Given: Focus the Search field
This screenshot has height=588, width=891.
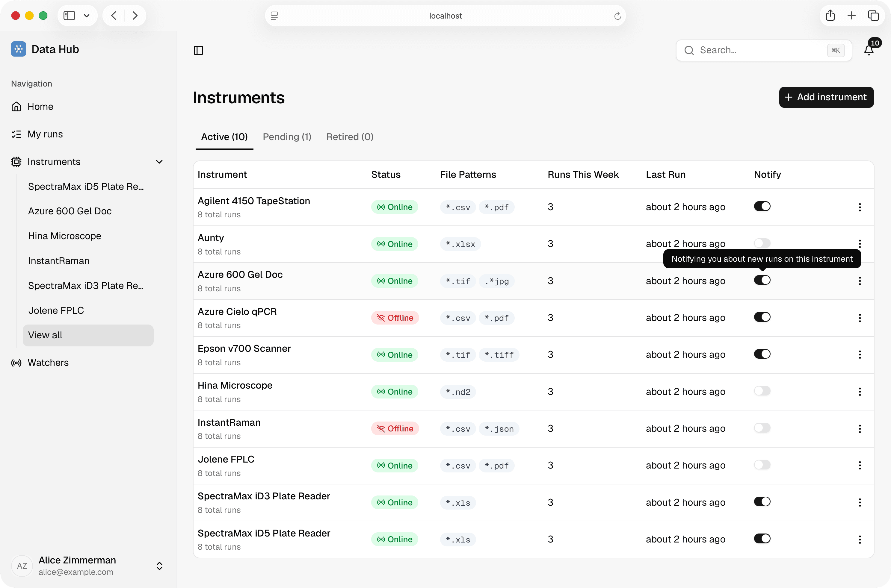Looking at the screenshot, I should click(763, 50).
